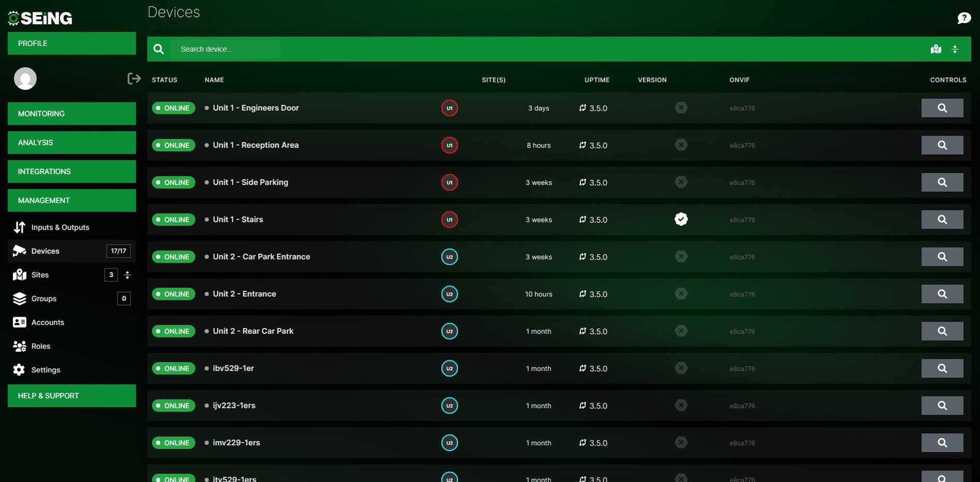The width and height of the screenshot is (980, 482).
Task: Open device Unit 2 - Car Park Entrance
Action: click(x=261, y=257)
